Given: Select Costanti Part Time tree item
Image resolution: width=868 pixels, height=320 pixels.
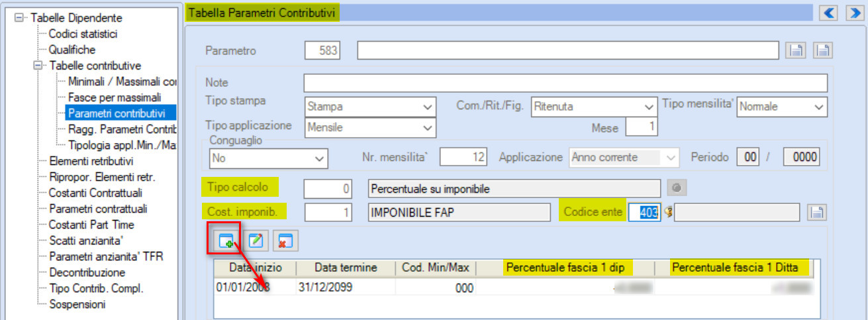Looking at the screenshot, I should (x=91, y=225).
